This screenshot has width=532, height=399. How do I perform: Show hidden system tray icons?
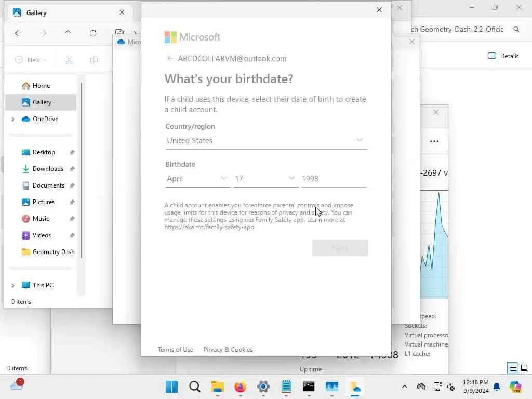[404, 387]
